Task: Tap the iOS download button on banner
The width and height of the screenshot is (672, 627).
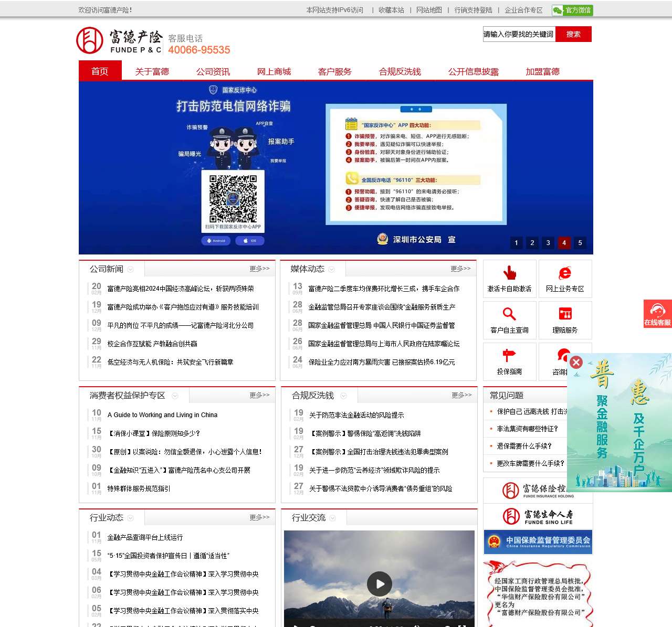Action: (250, 241)
